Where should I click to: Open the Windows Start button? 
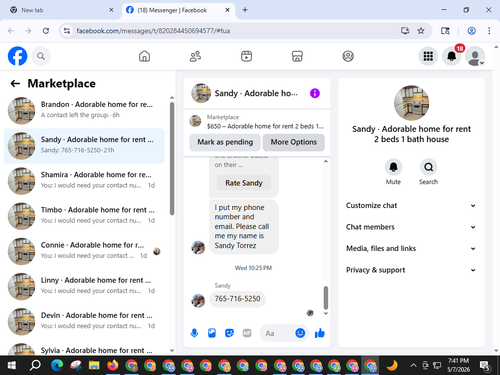click(x=11, y=366)
